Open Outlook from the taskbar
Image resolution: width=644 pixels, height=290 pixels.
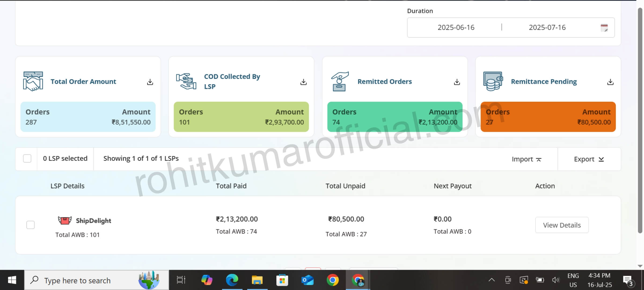[x=308, y=280]
